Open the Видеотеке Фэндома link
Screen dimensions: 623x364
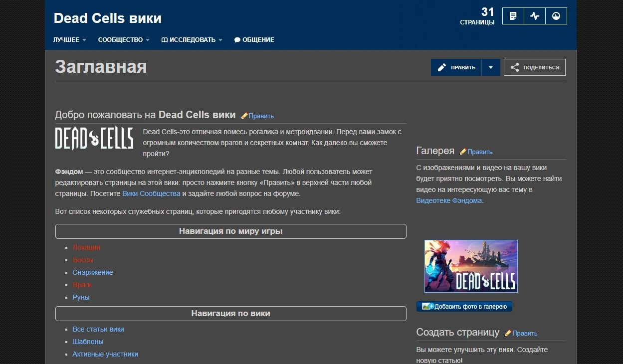tap(449, 200)
